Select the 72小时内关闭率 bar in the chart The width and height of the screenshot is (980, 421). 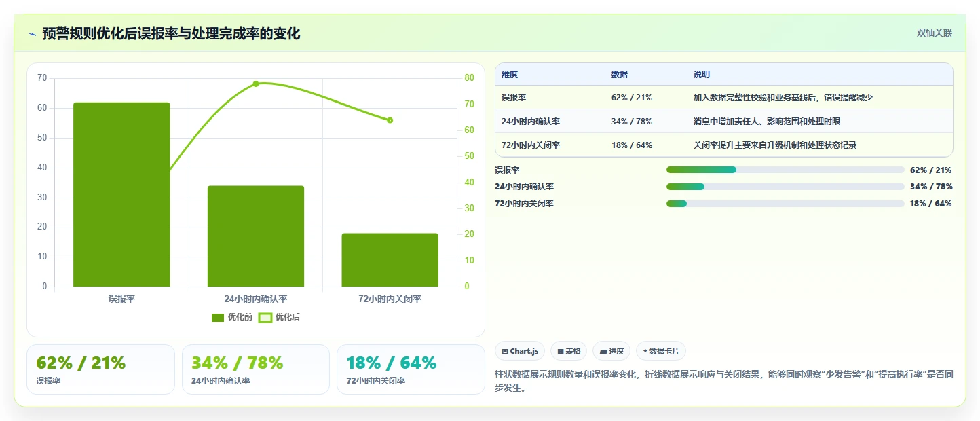[390, 260]
